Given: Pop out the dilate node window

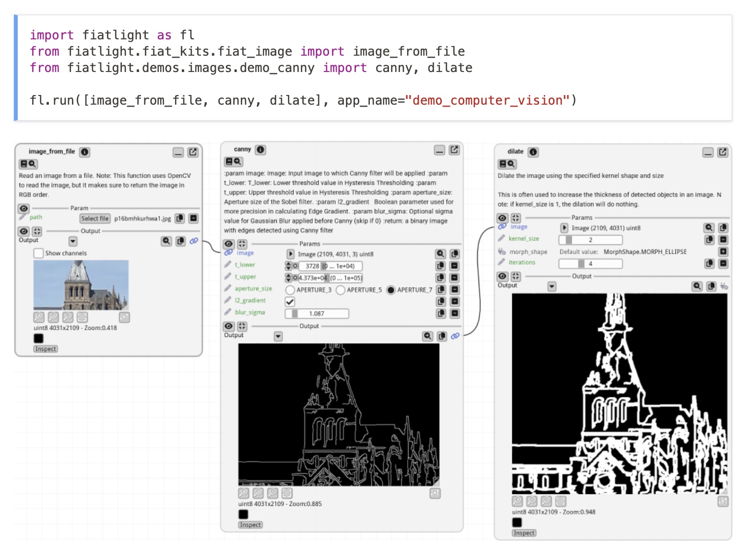Looking at the screenshot, I should point(722,152).
